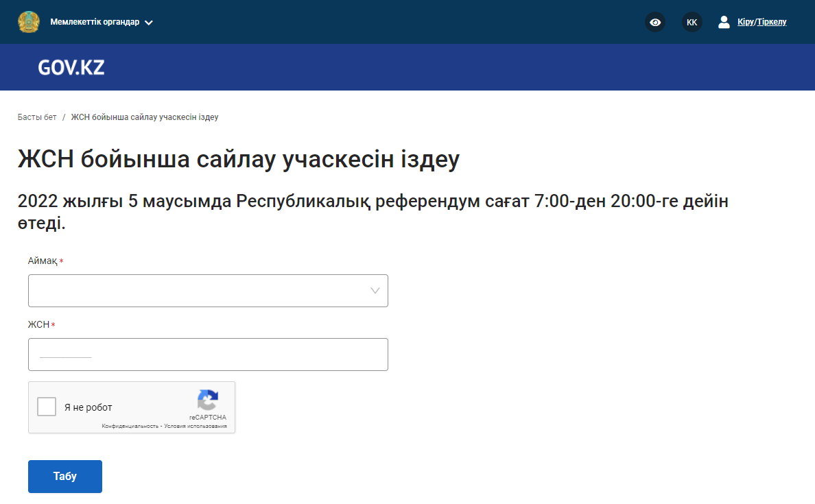Open the Конфиденциальность privacy link

point(130,426)
